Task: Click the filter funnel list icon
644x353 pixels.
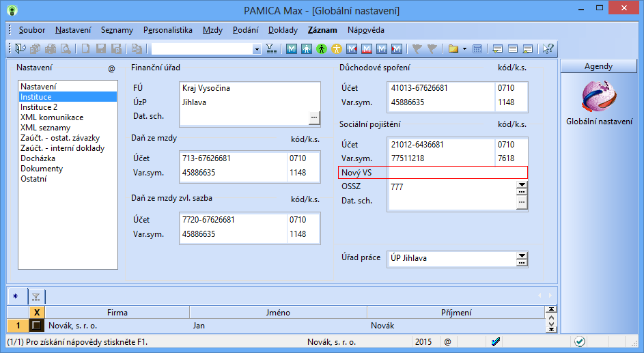Action: 271,49
